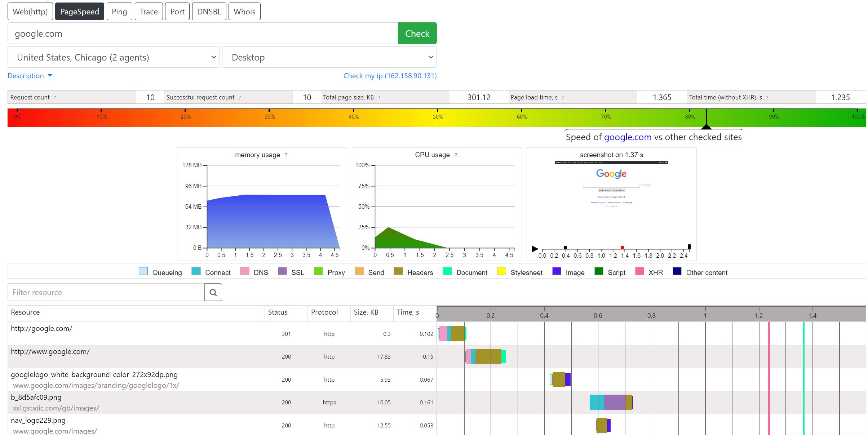The width and height of the screenshot is (868, 435).
Task: Play the screenshot timeline
Action: pyautogui.click(x=535, y=249)
